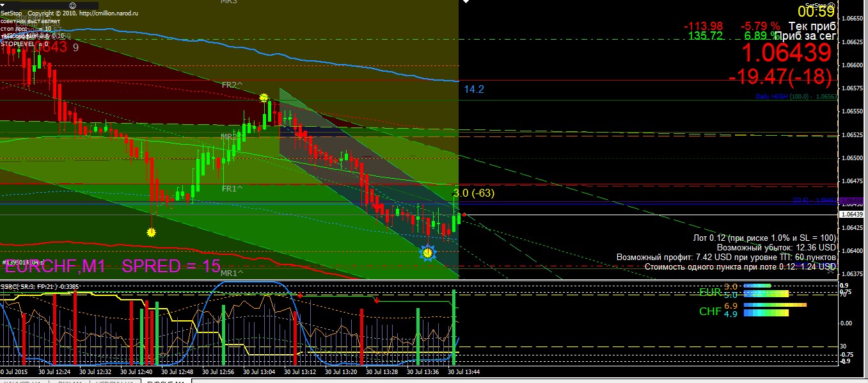Click the MR1^ level label near chart bottom
Image resolution: width=868 pixels, height=383 pixels.
coord(232,273)
